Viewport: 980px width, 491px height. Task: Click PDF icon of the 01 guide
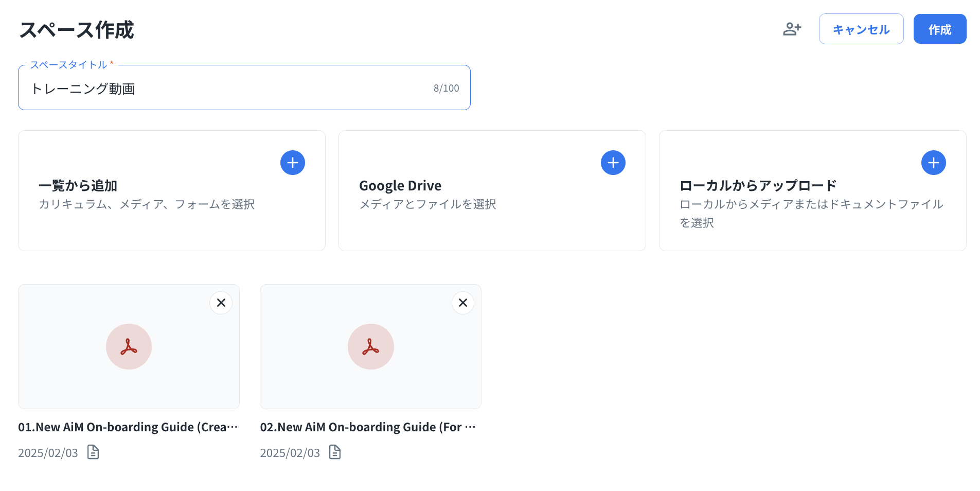coord(129,346)
